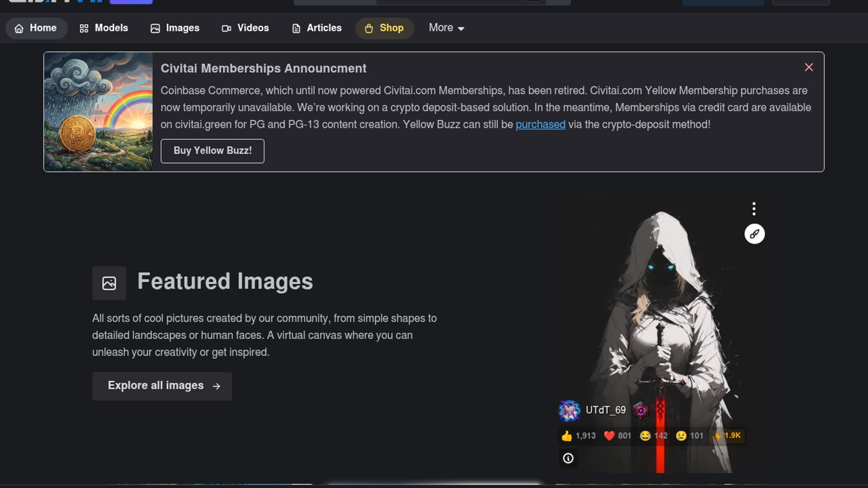
Task: Click the three-dot menu on featured image
Action: pos(754,209)
